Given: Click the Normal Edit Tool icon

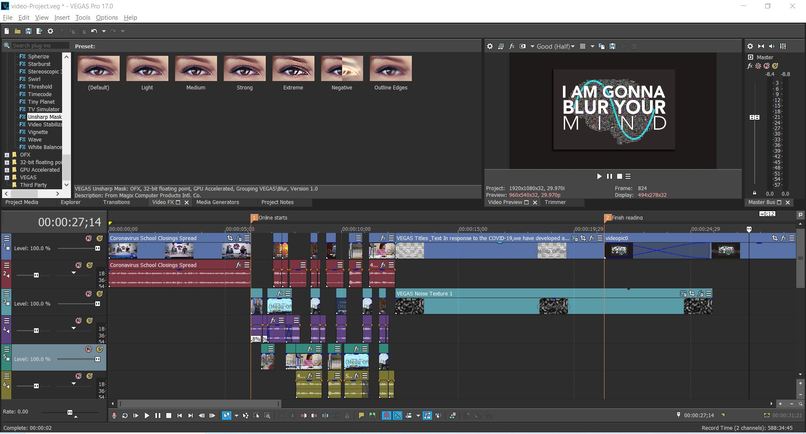Looking at the screenshot, I should click(226, 415).
